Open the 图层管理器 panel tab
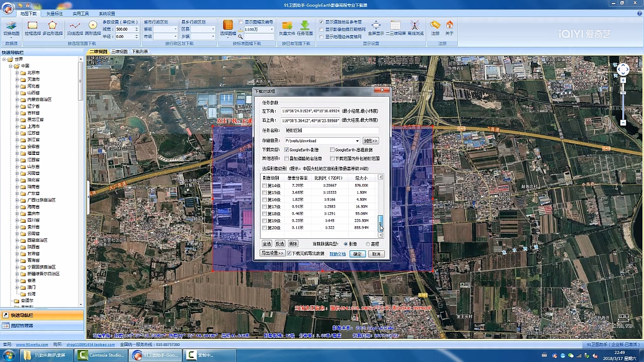Viewport: 644px width, 362px height. pos(42,326)
